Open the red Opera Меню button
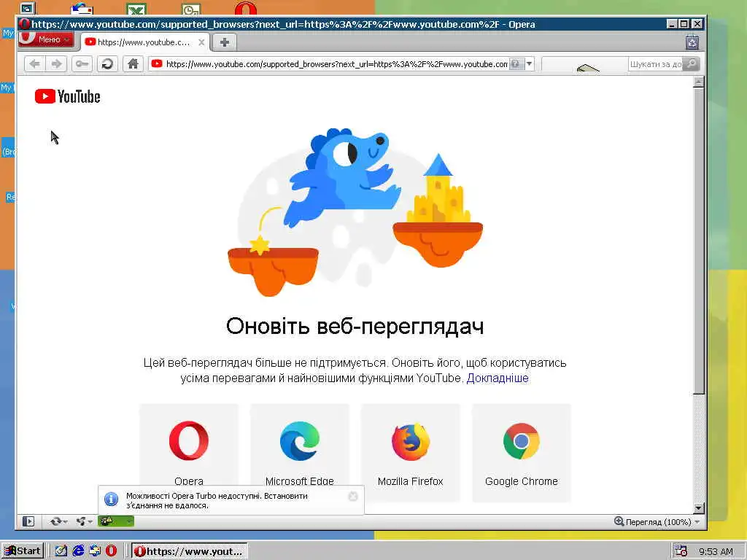 click(x=46, y=39)
